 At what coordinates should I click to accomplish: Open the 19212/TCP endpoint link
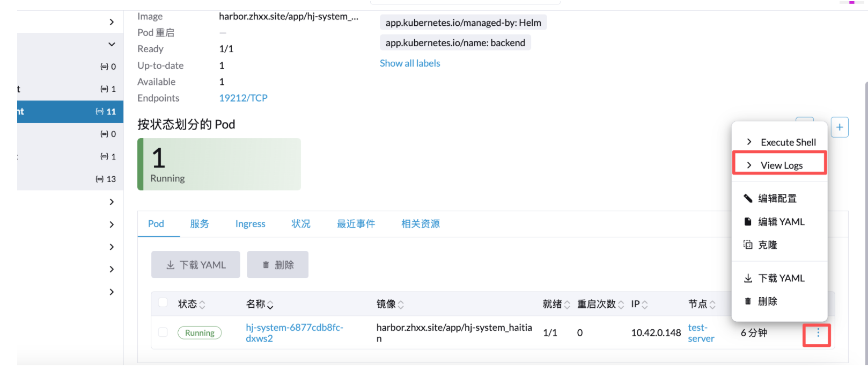[243, 98]
